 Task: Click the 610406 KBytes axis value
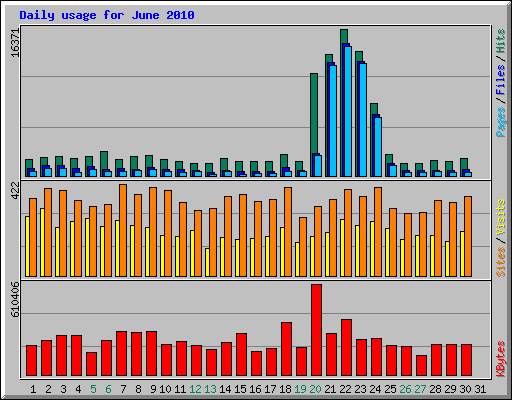(x=15, y=299)
